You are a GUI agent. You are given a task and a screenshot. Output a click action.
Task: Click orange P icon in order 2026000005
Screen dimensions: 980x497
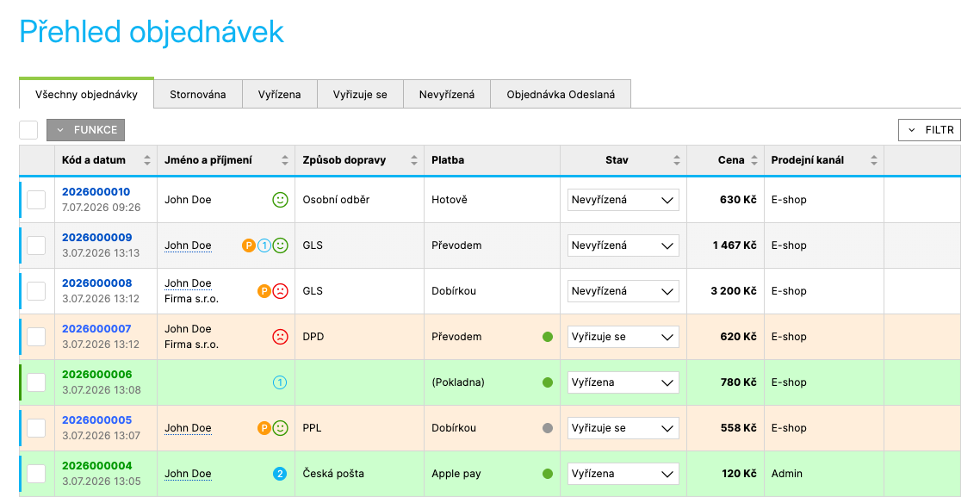pyautogui.click(x=264, y=427)
